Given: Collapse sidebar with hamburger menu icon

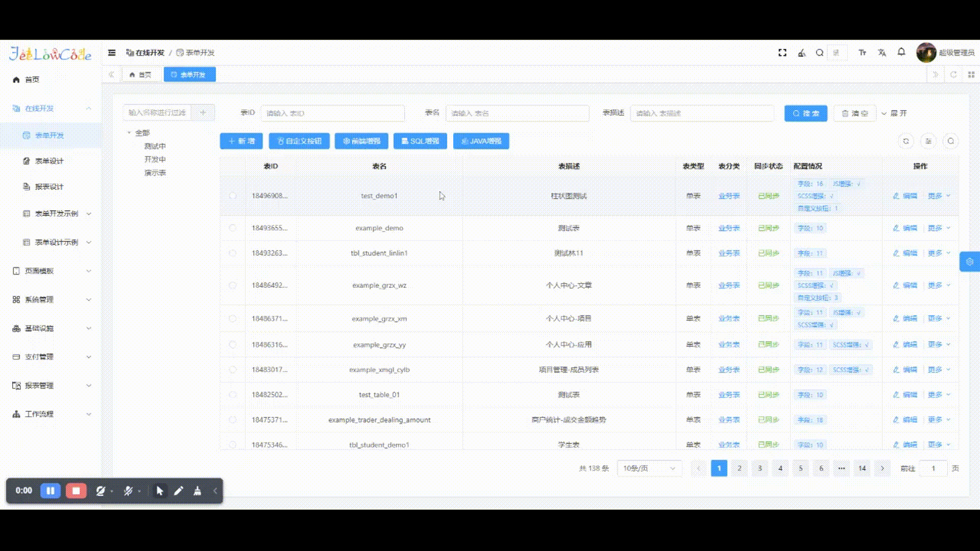Looking at the screenshot, I should pyautogui.click(x=112, y=53).
